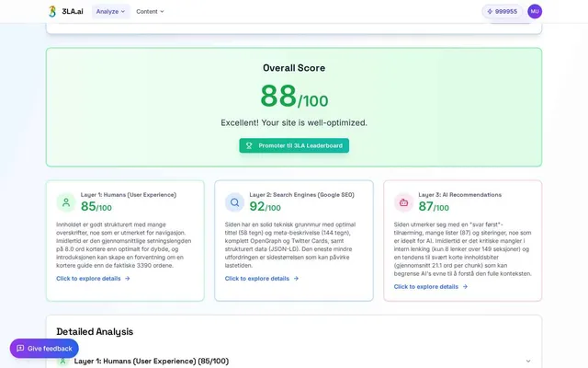Open the Analyze dropdown menu

tap(110, 11)
